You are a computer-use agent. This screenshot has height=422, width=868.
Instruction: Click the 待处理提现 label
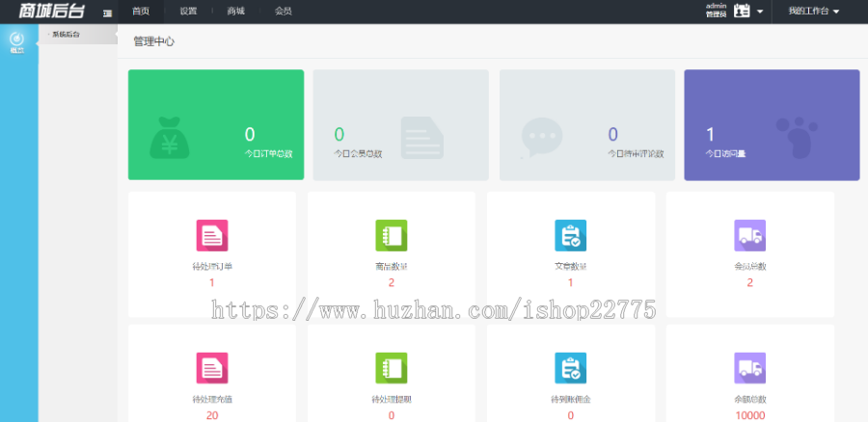[392, 399]
